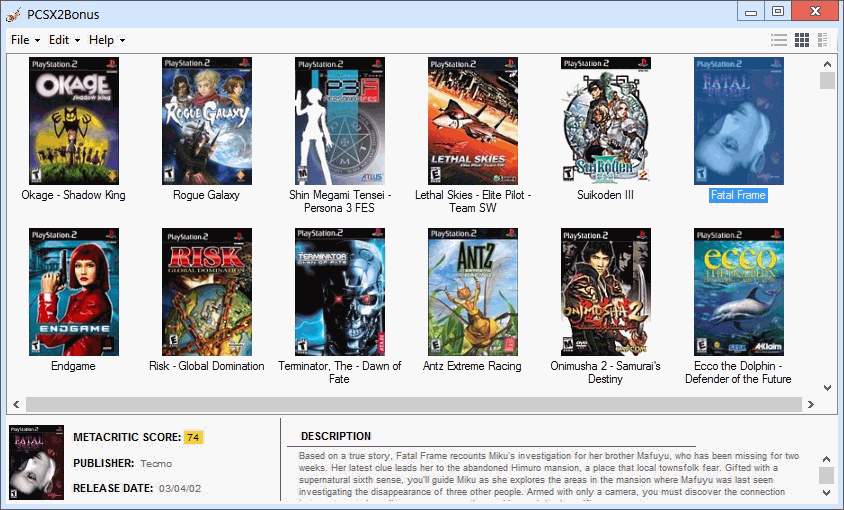Select the Okage Shadow King cover
The height and width of the screenshot is (510, 844).
coord(74,121)
